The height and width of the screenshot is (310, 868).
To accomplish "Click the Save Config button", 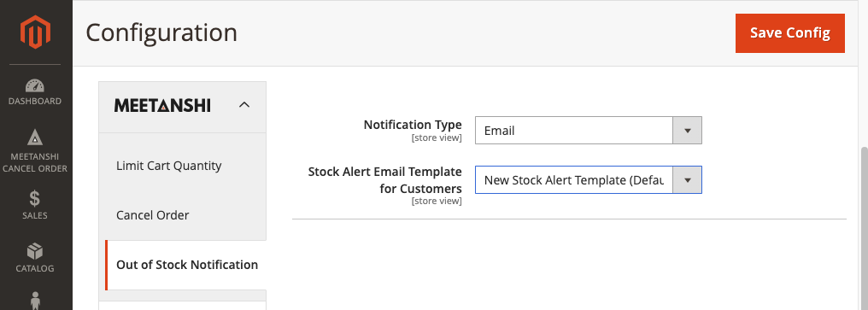I will pyautogui.click(x=790, y=33).
